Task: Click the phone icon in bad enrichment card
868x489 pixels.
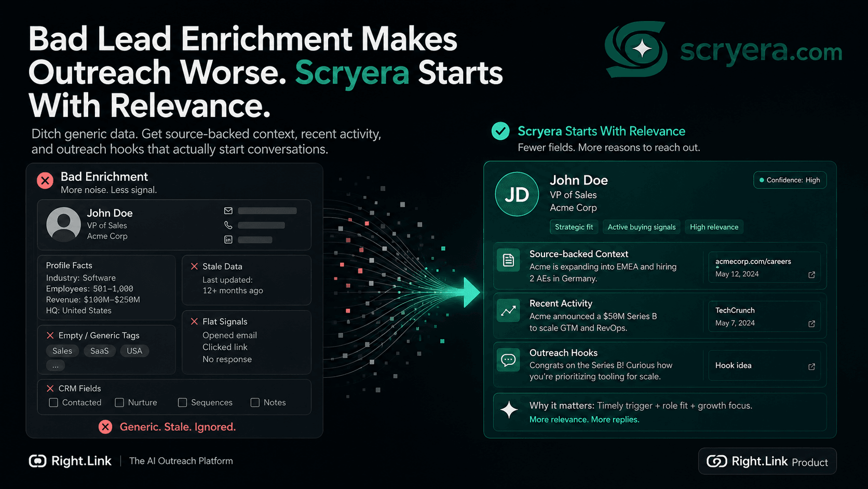Action: (228, 225)
